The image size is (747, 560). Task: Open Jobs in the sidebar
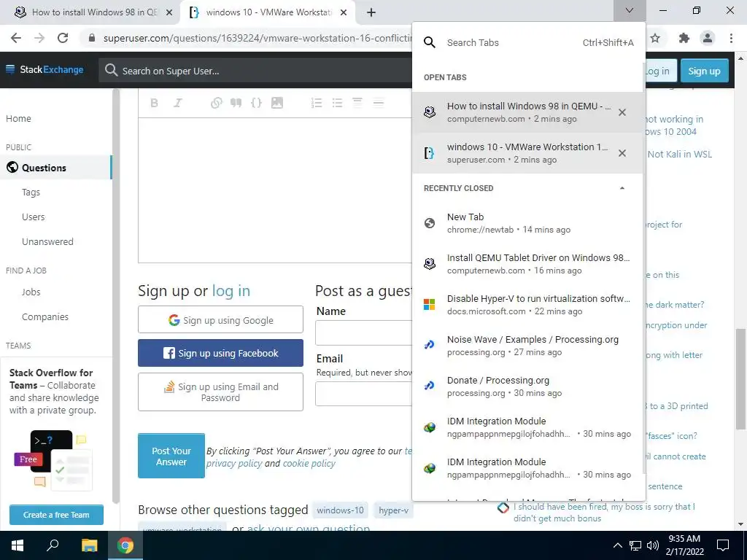point(31,292)
